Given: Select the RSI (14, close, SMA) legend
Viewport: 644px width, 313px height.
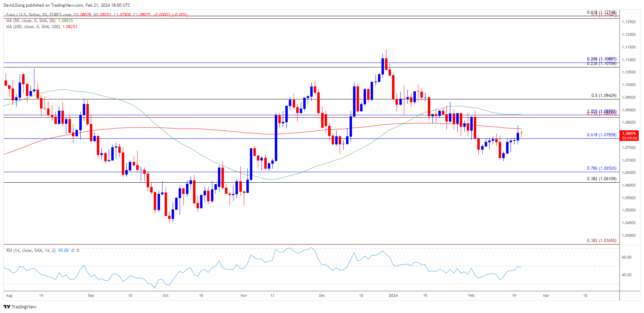Looking at the screenshot, I should point(31,250).
